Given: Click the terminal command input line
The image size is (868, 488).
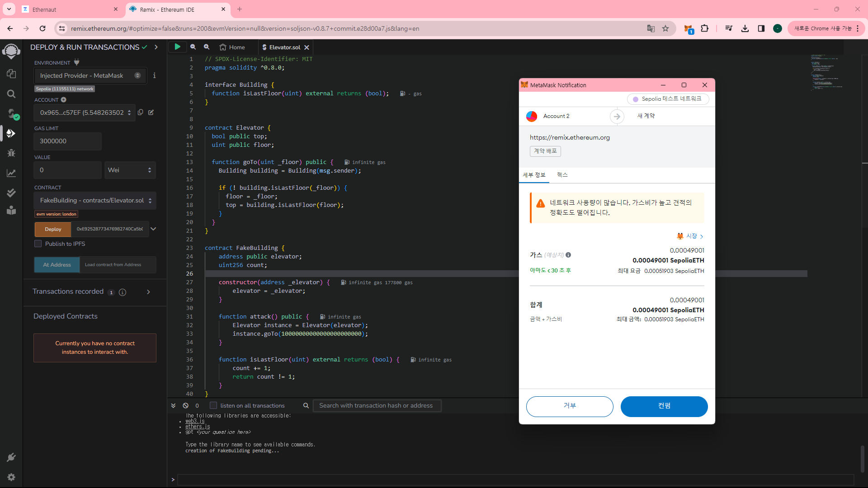Looking at the screenshot, I should point(515,479).
